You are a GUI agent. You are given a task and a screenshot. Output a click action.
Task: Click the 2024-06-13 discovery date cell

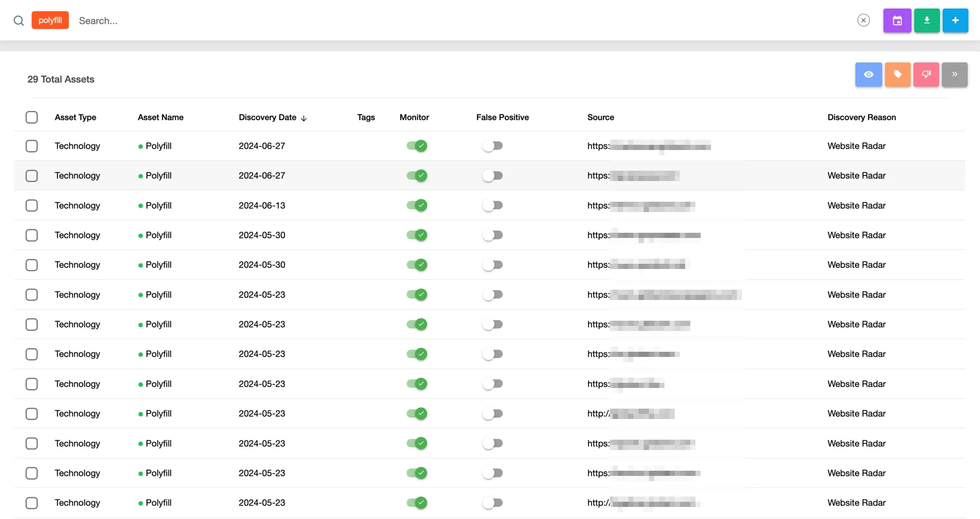[x=262, y=205]
